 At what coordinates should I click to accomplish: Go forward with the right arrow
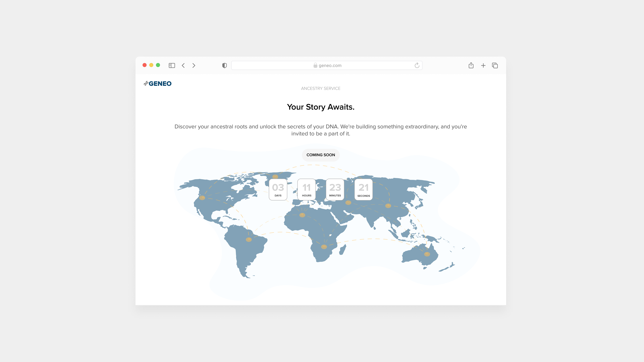(194, 65)
